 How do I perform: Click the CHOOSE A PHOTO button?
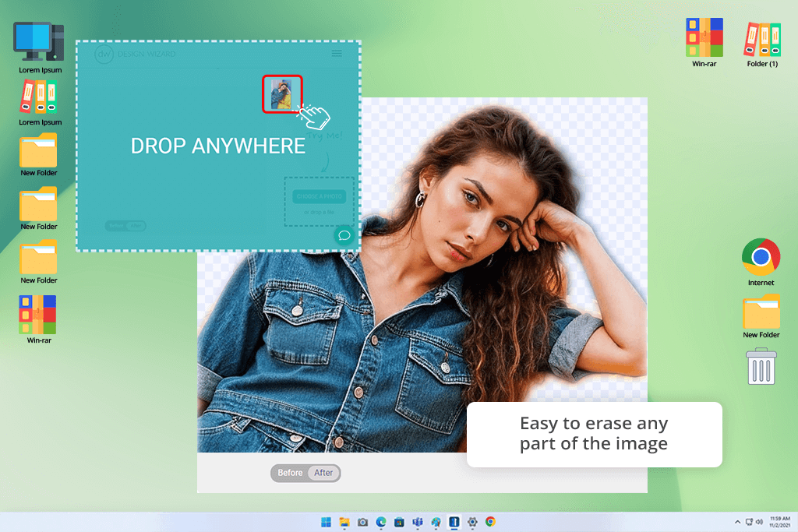(319, 196)
